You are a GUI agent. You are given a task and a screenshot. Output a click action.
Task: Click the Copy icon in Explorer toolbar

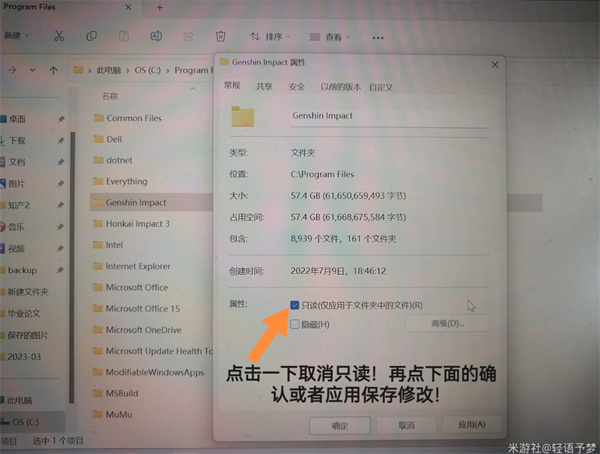click(x=91, y=36)
